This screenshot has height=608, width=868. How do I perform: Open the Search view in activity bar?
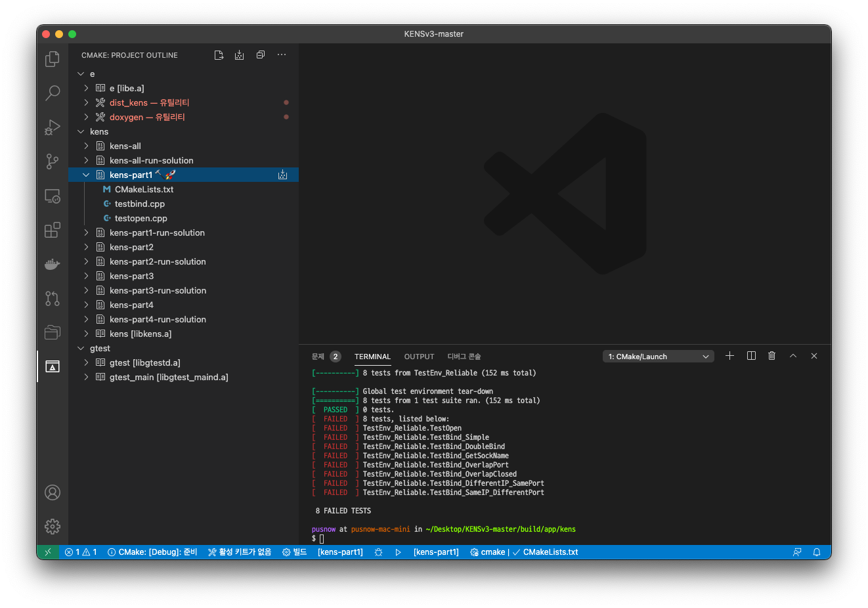[x=53, y=93]
